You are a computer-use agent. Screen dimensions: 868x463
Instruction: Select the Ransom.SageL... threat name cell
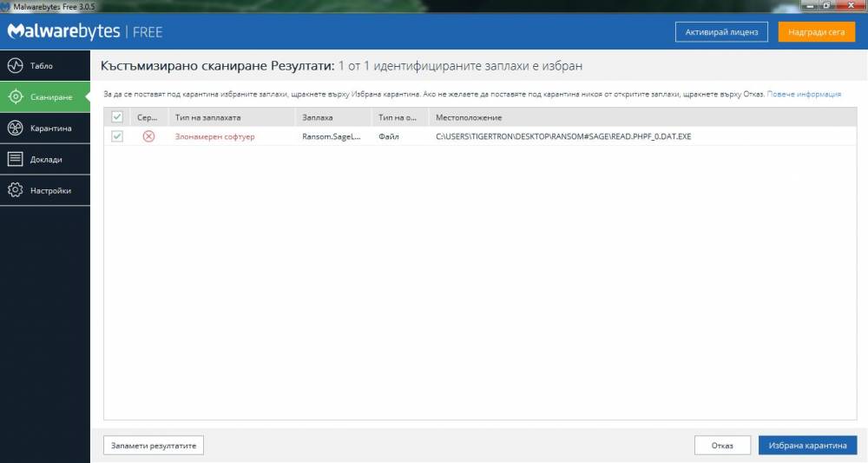331,136
